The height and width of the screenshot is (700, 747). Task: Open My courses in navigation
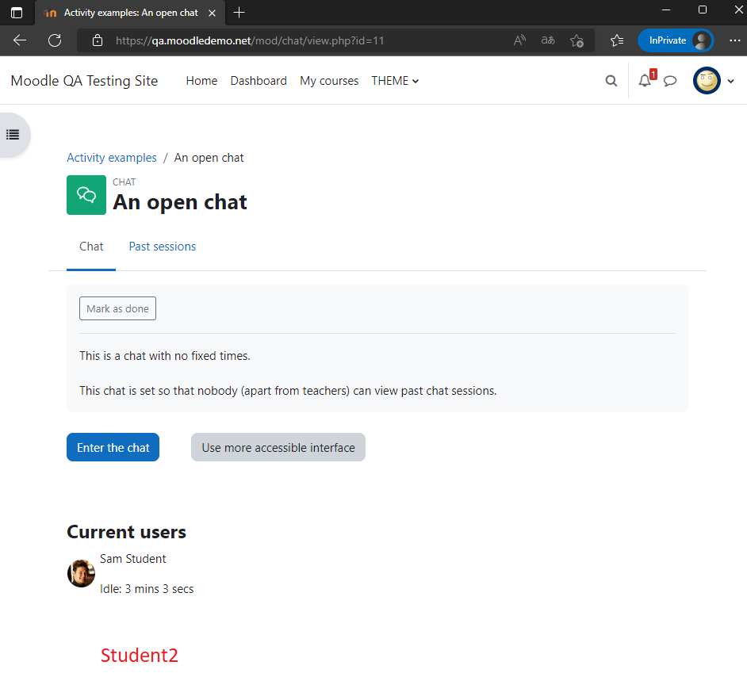329,81
